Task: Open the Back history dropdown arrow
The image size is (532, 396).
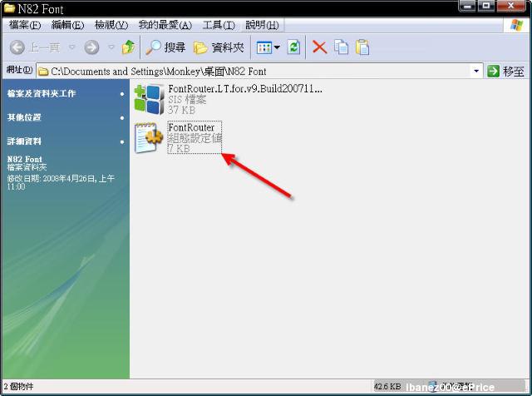Action: [x=72, y=47]
